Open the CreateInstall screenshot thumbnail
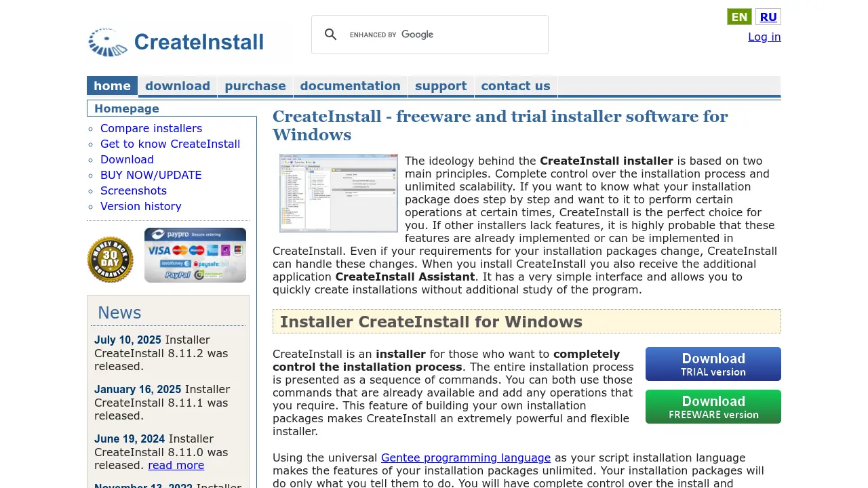Viewport: 868px width, 488px height. tap(338, 193)
